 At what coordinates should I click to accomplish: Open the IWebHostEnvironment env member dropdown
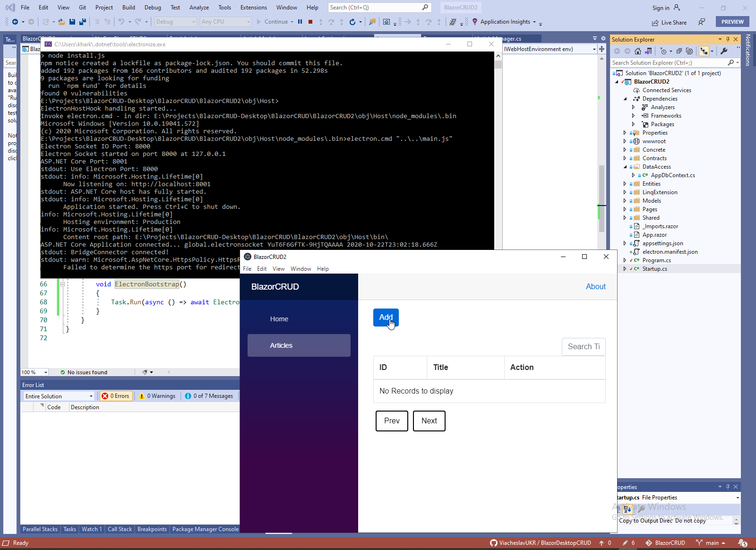pyautogui.click(x=550, y=49)
